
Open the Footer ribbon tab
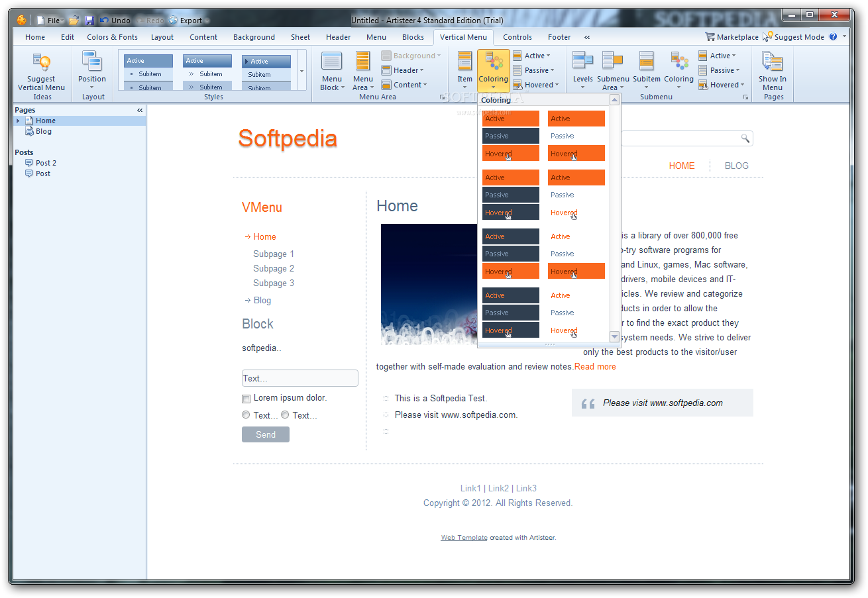(x=559, y=37)
